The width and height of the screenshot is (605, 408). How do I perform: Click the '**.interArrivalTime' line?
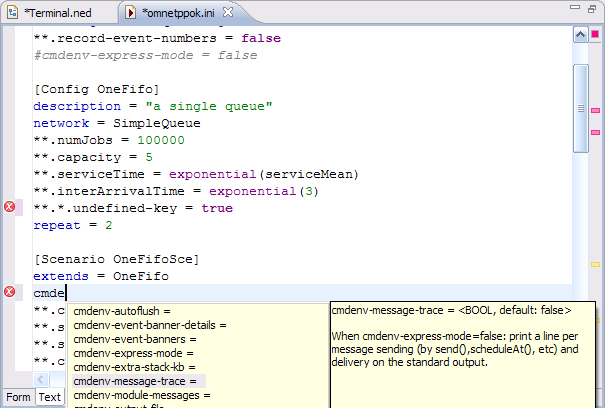click(176, 191)
